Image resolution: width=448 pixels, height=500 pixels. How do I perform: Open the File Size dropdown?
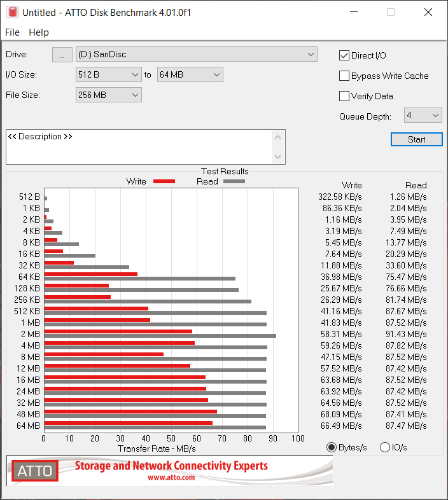point(108,95)
